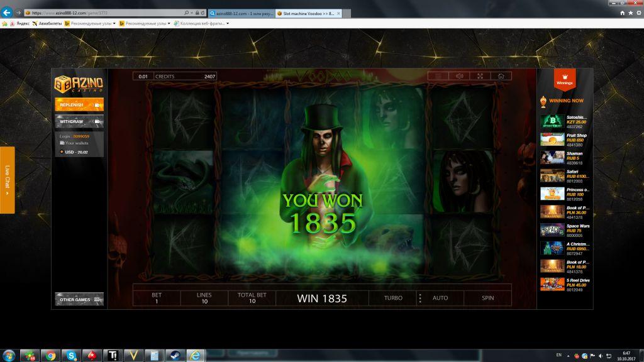Mute the slot game sound
The image size is (644, 362).
(459, 76)
